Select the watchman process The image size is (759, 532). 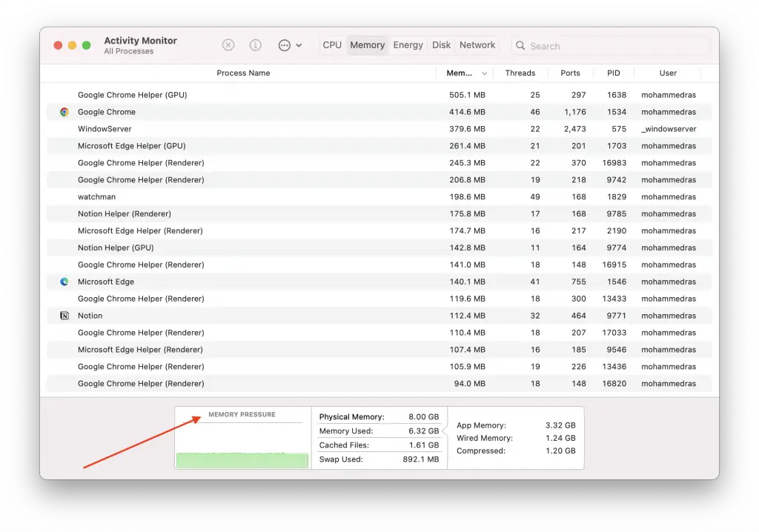[379, 196]
